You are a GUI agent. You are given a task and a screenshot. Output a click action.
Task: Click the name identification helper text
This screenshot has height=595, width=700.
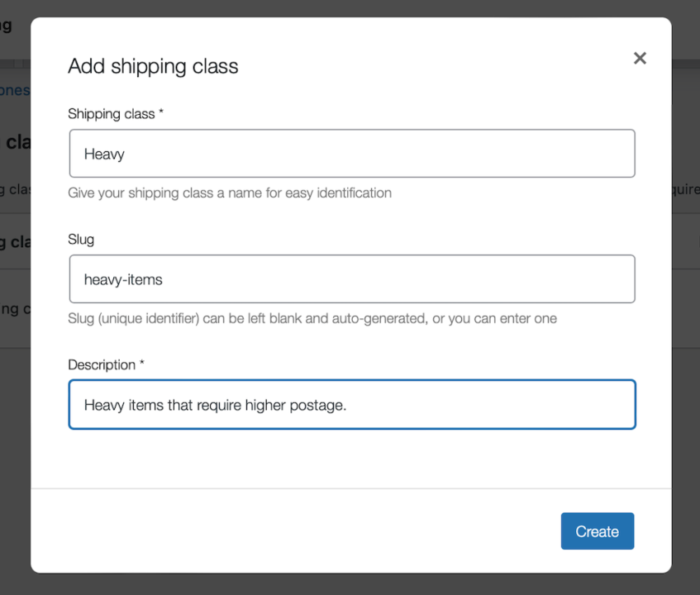click(229, 193)
